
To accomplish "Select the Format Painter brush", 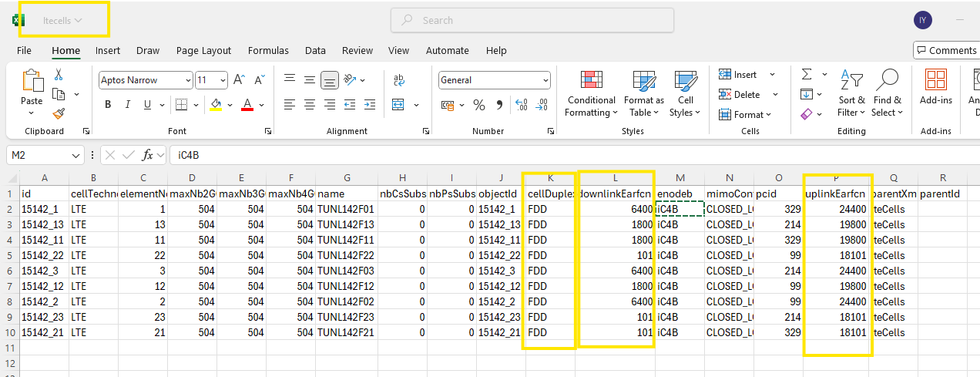I will [x=59, y=113].
